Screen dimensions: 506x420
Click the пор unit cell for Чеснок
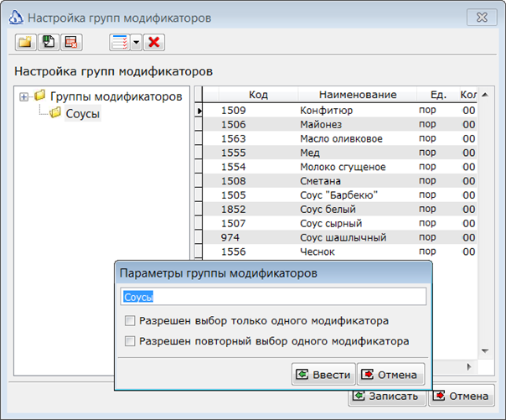click(427, 251)
